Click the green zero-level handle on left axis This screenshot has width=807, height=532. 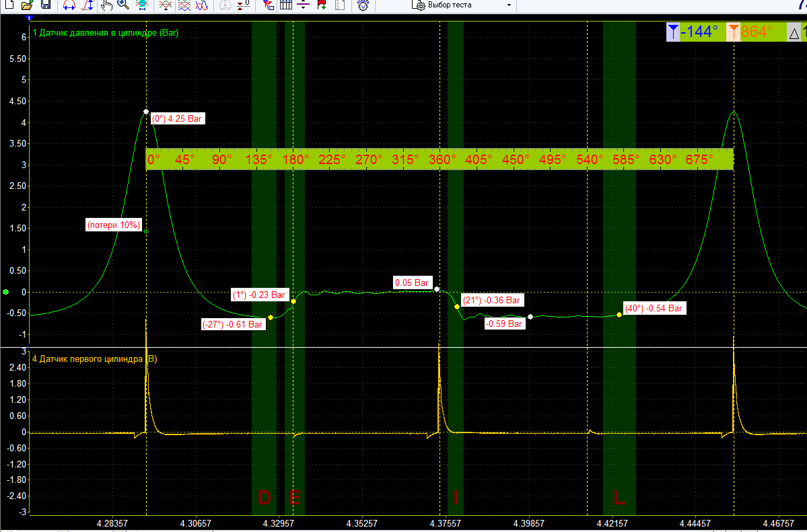click(5, 292)
